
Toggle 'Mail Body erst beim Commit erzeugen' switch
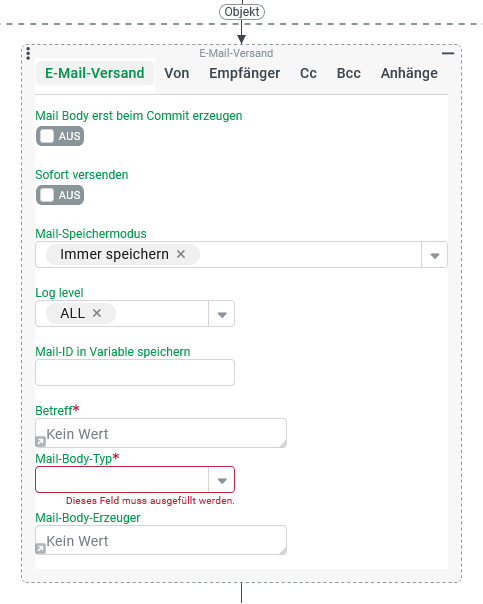click(60, 136)
